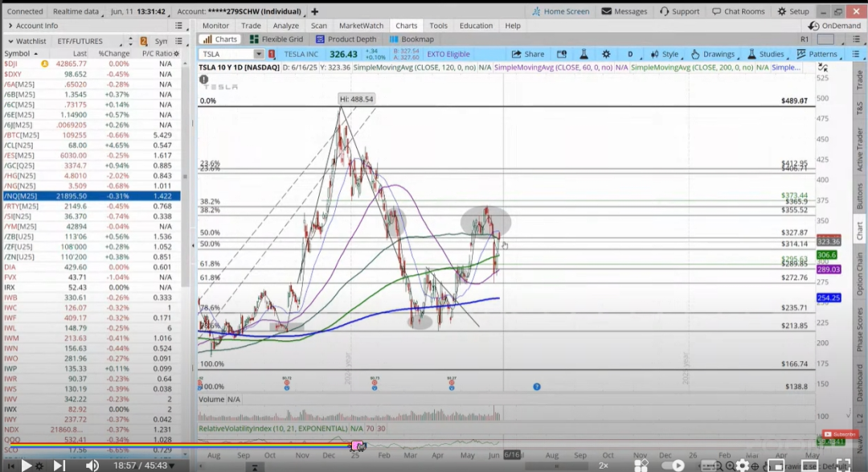Open the Option Chain side panel
The image size is (868, 472).
[860, 273]
